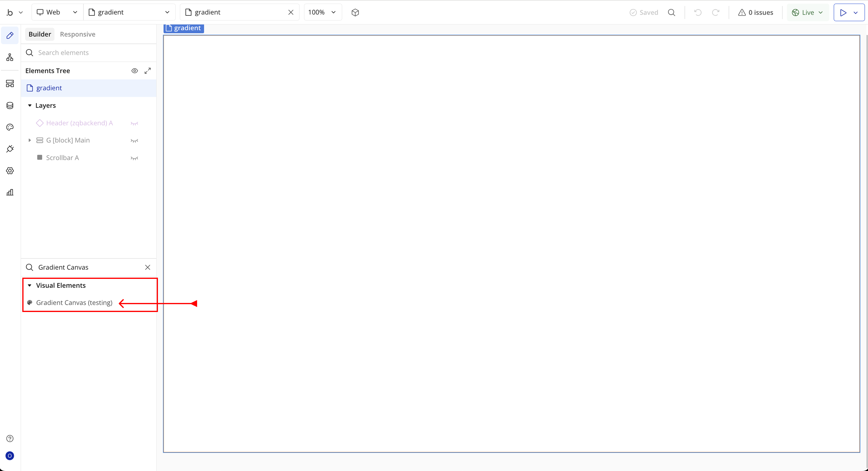The height and width of the screenshot is (471, 868).
Task: Open the 100% zoom dropdown
Action: [x=322, y=12]
